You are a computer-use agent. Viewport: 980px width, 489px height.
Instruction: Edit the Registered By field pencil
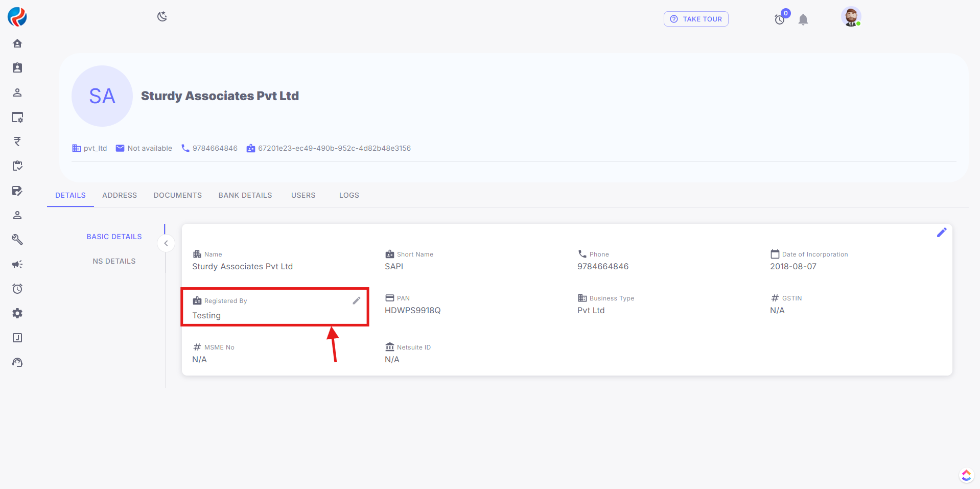tap(357, 301)
